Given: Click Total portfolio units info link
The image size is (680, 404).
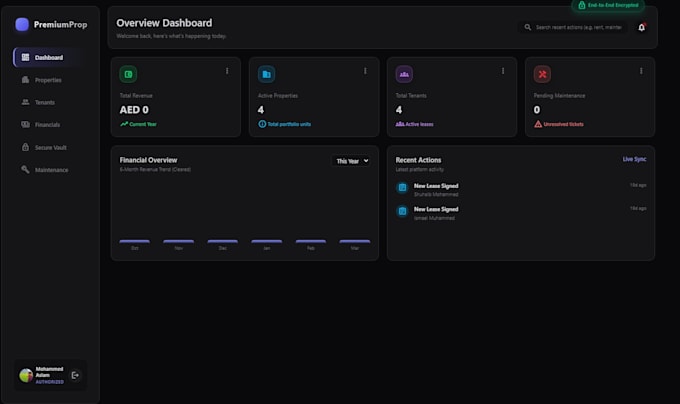Looking at the screenshot, I should coord(284,124).
